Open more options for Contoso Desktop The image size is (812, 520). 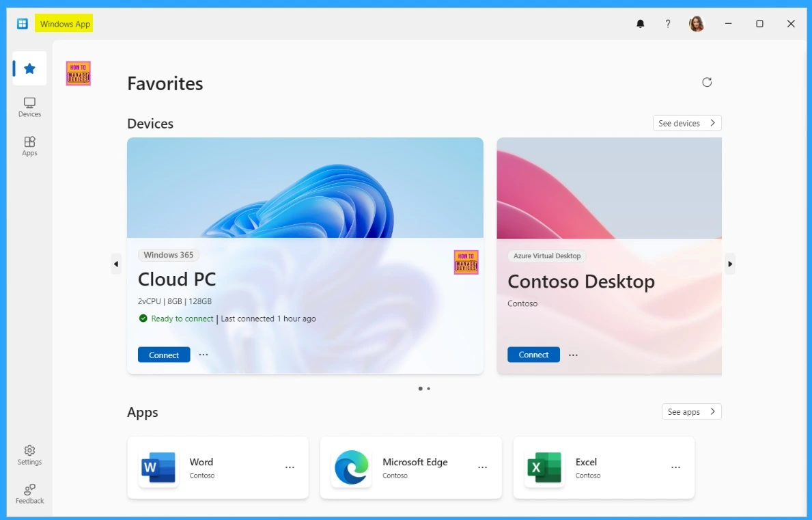click(573, 355)
